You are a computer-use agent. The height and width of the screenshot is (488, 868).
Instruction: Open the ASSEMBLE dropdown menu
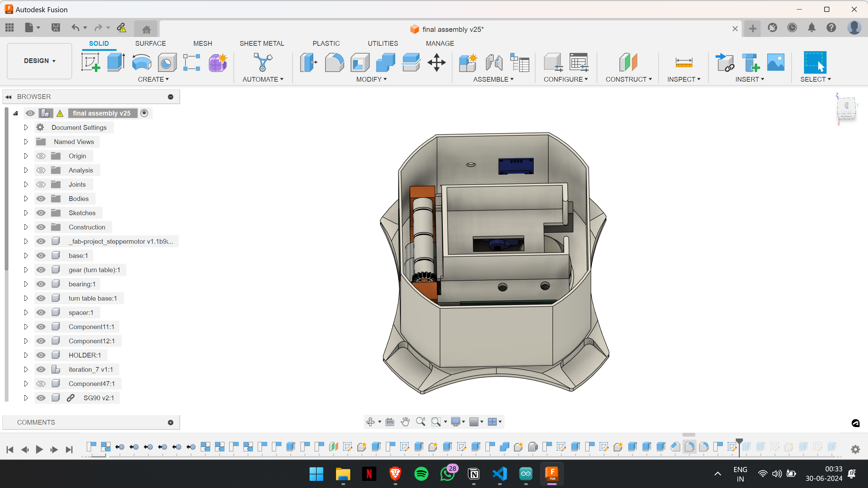click(x=493, y=79)
